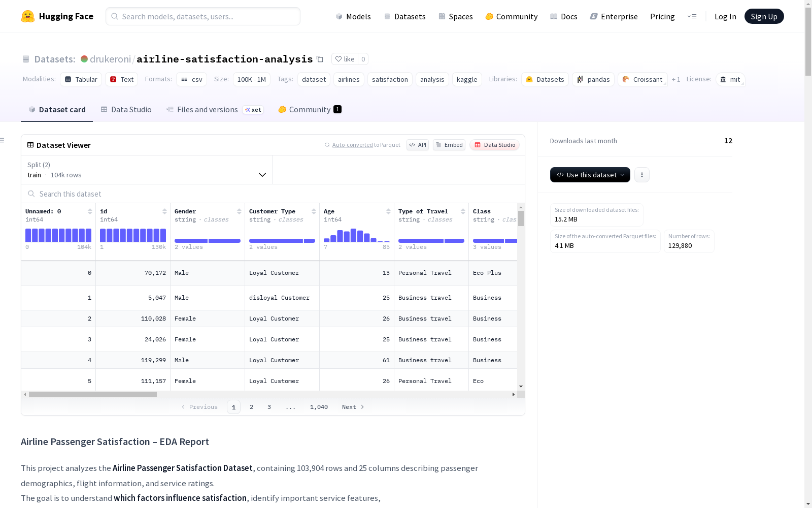Open the Dataset card tab

[x=57, y=109]
